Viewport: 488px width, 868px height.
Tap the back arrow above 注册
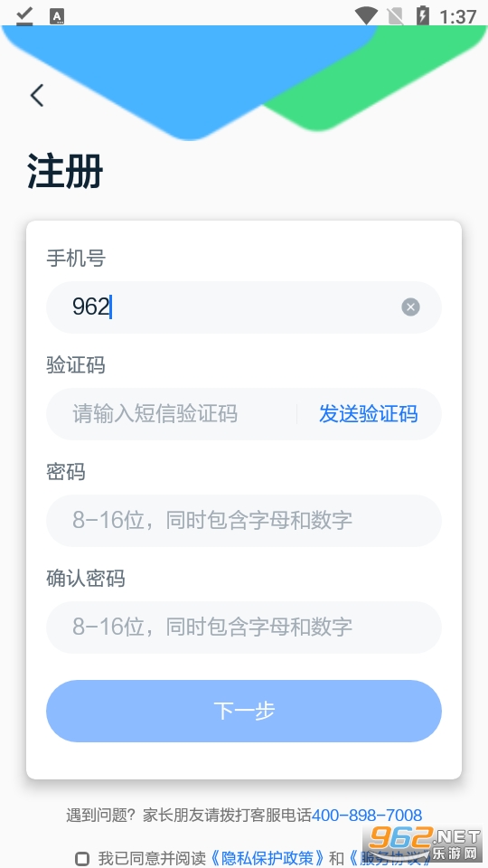[x=37, y=95]
